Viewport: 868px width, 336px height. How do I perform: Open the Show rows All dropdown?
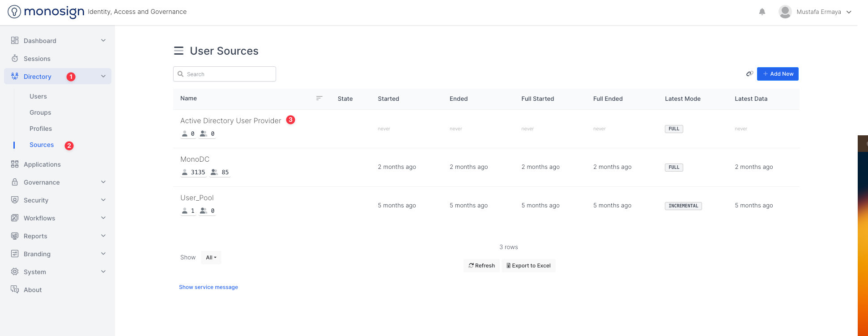[x=211, y=258]
